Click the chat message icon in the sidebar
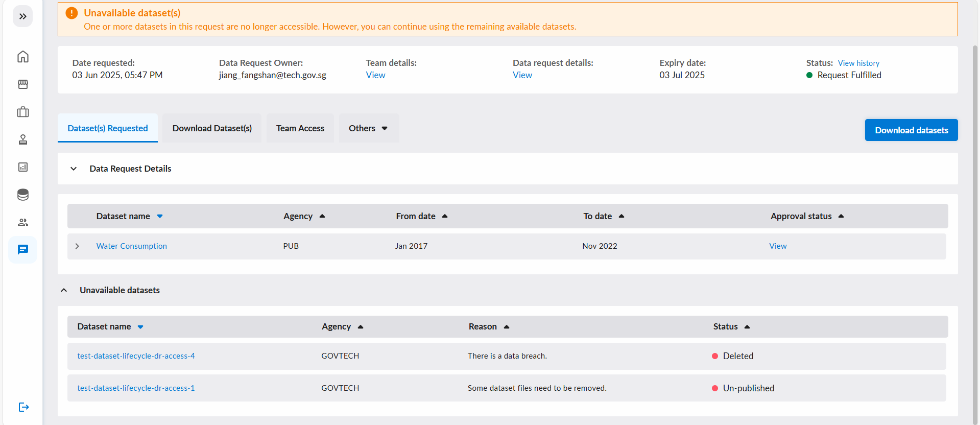This screenshot has height=425, width=980. tap(23, 250)
